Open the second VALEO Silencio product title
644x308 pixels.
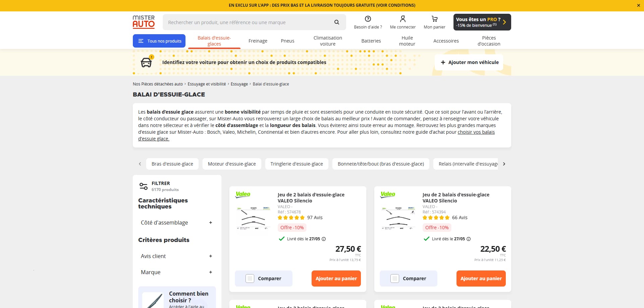[456, 198]
